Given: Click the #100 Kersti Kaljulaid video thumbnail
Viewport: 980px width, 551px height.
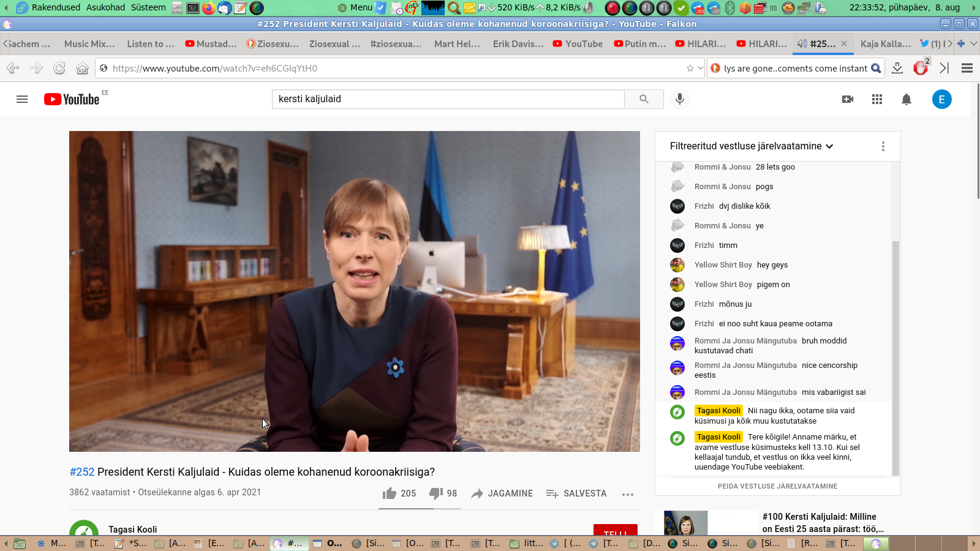Looking at the screenshot, I should point(685,523).
